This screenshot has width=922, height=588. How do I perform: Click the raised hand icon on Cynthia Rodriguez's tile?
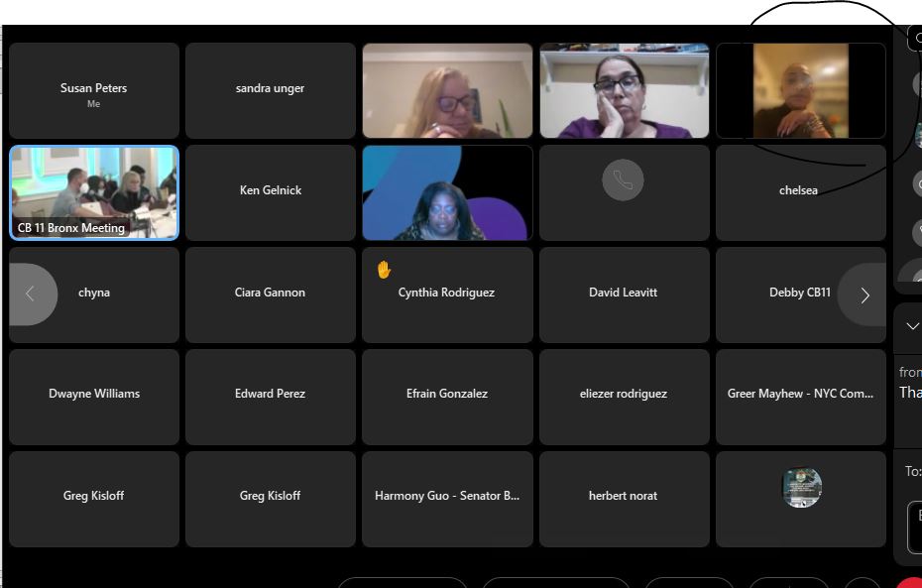point(384,270)
